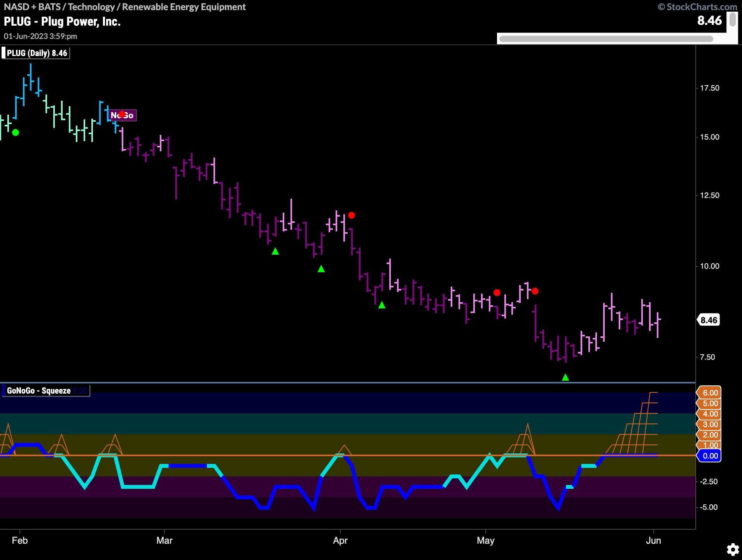Select the green triangle marker below April low
This screenshot has height=560, width=742.
pyautogui.click(x=382, y=305)
